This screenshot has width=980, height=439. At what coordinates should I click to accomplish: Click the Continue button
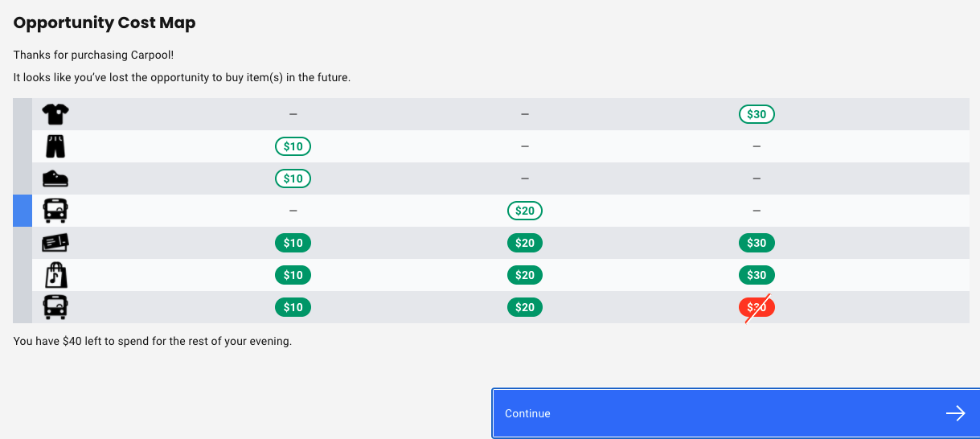click(735, 413)
